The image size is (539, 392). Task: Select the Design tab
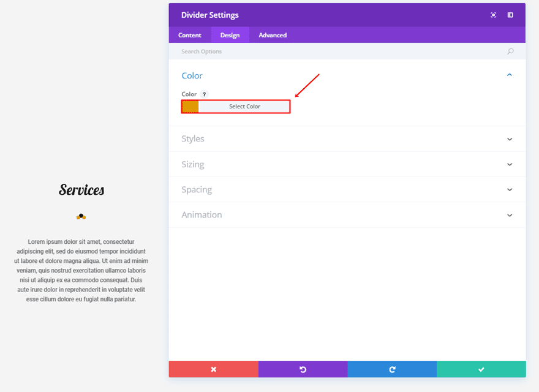[230, 35]
